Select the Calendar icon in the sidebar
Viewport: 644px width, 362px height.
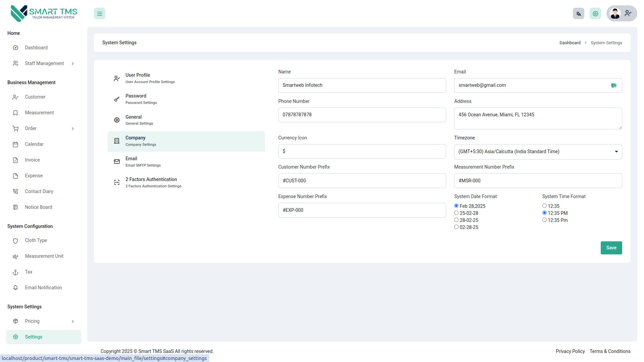(15, 144)
